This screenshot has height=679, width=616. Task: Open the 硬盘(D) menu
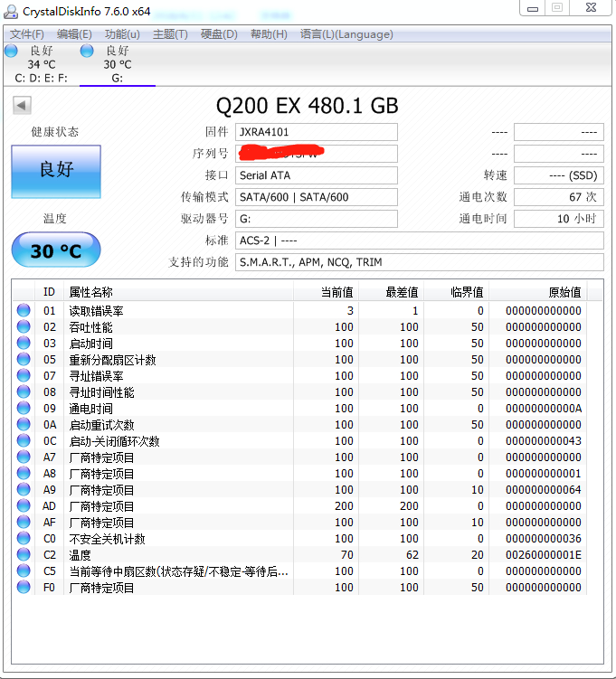tap(219, 34)
